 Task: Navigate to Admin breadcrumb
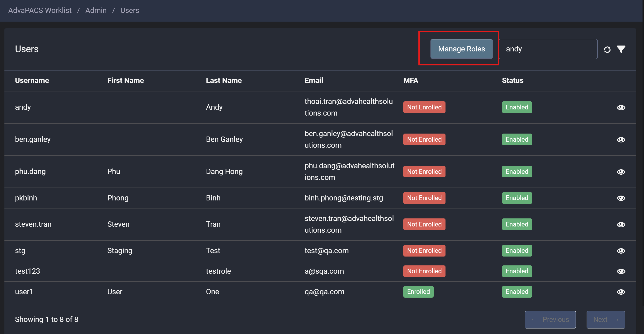(96, 10)
